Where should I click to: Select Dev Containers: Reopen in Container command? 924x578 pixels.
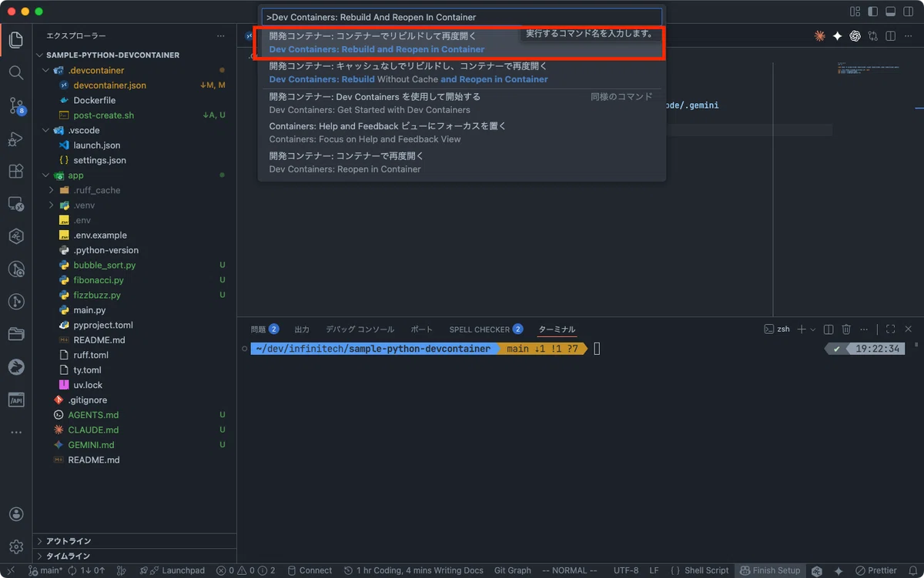point(461,162)
